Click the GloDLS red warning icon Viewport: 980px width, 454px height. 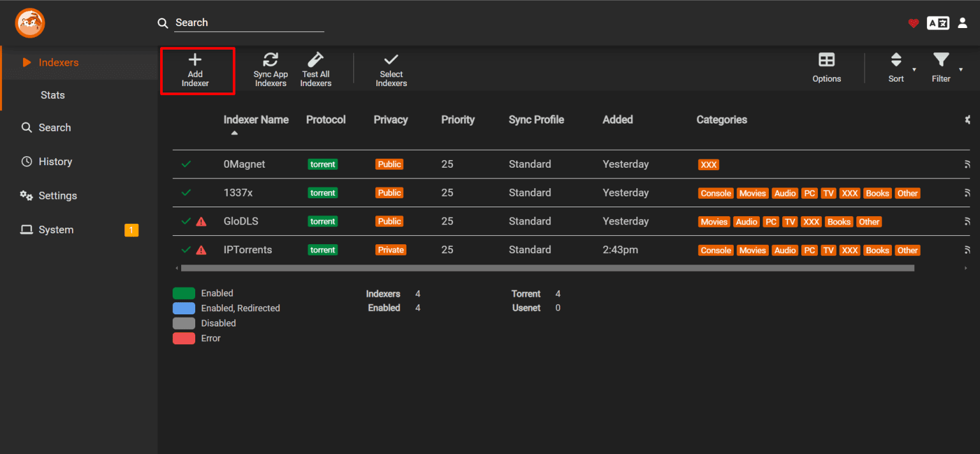[x=202, y=222]
